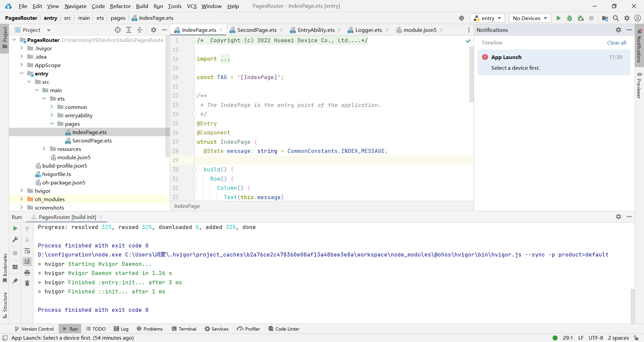The height and width of the screenshot is (342, 644).
Task: Change LF line separator in status bar
Action: click(581, 338)
